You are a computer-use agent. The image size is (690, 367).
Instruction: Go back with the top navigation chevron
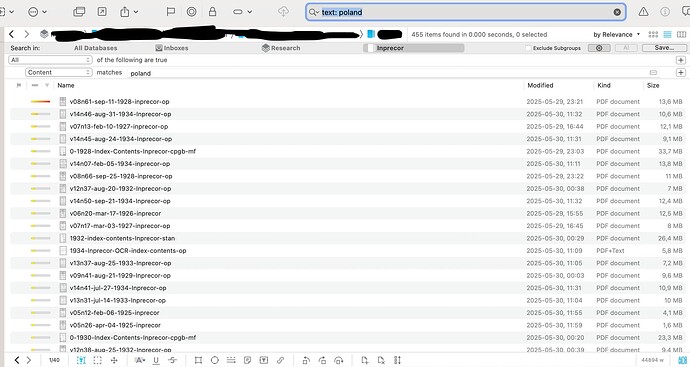tap(12, 34)
